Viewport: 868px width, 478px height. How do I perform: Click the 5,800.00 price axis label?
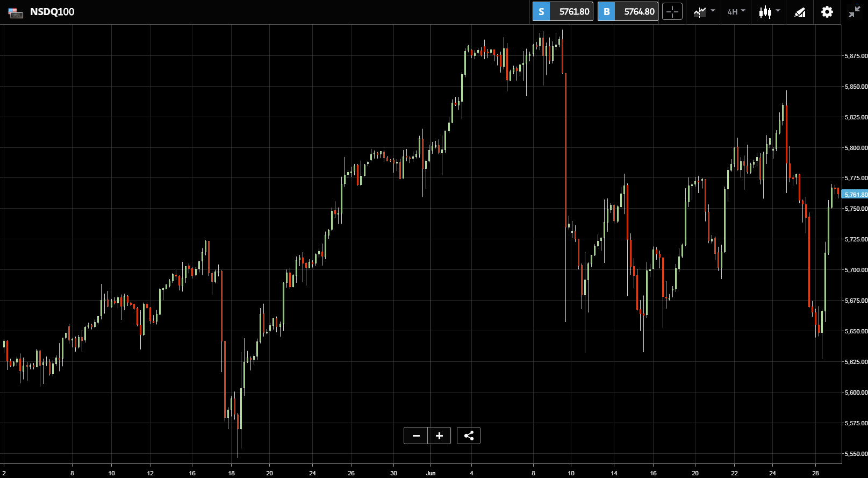(x=856, y=148)
